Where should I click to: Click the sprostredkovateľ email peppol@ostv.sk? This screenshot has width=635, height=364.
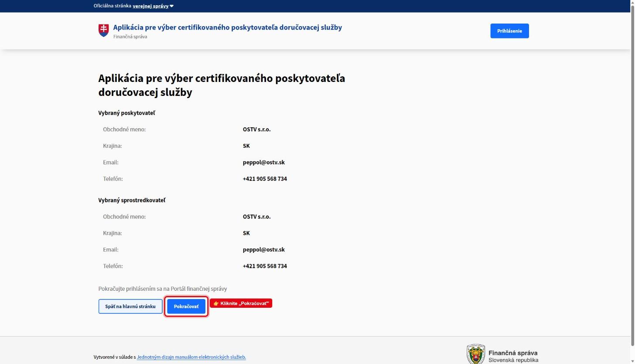point(264,249)
